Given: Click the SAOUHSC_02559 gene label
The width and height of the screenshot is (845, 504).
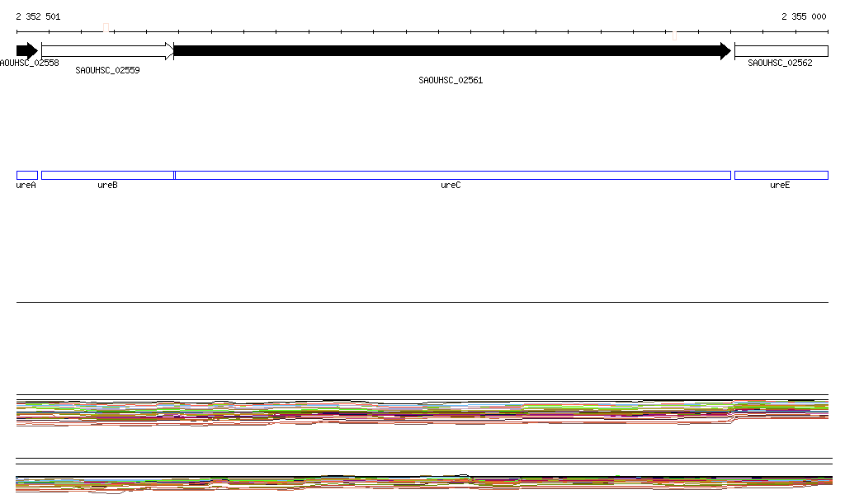Looking at the screenshot, I should coord(107,70).
